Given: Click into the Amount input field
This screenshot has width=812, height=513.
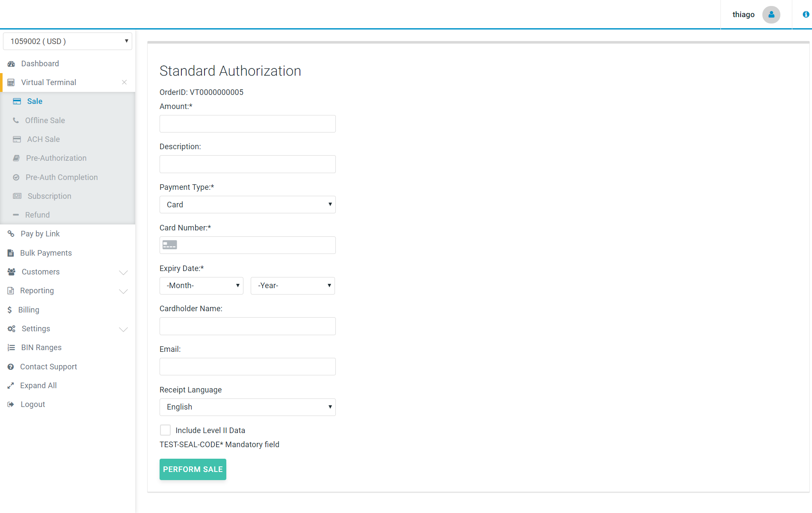Looking at the screenshot, I should click(247, 124).
